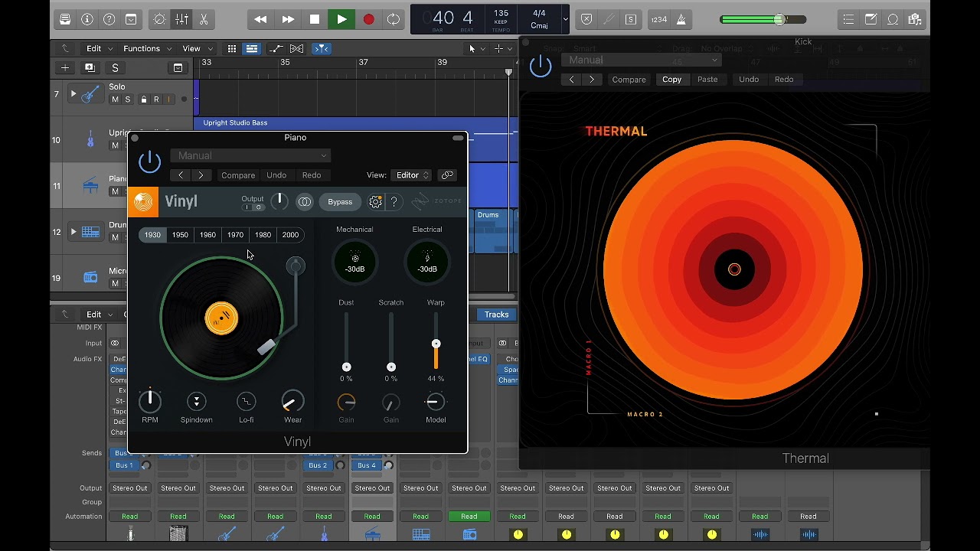Open the scissors Editors icon
This screenshot has width=980, height=551.
[204, 19]
